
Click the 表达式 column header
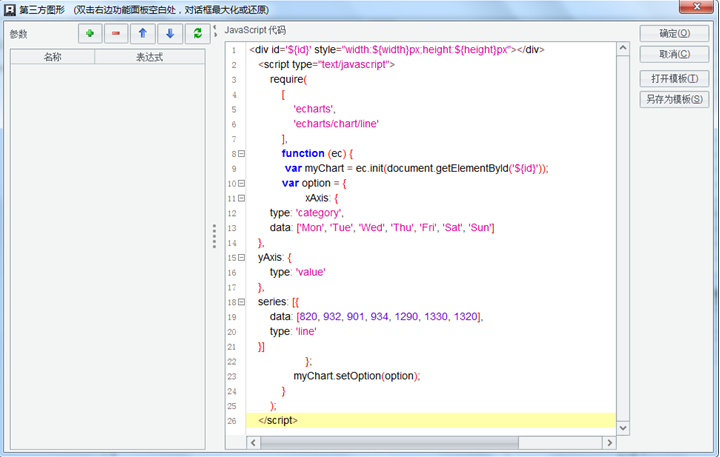[x=149, y=58]
